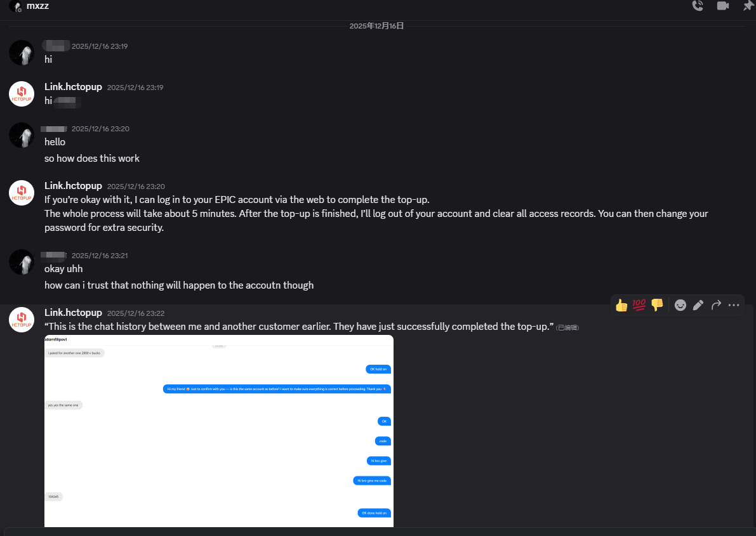The image size is (756, 536).
Task: Click Link.hctopup avatar beside the 23:22 message
Action: (x=22, y=320)
